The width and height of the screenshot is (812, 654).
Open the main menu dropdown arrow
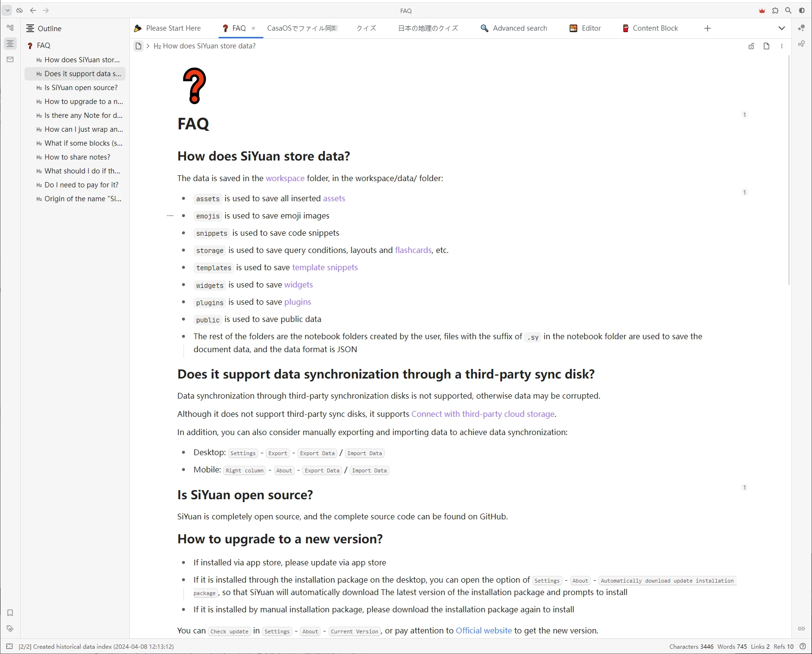[x=7, y=10]
